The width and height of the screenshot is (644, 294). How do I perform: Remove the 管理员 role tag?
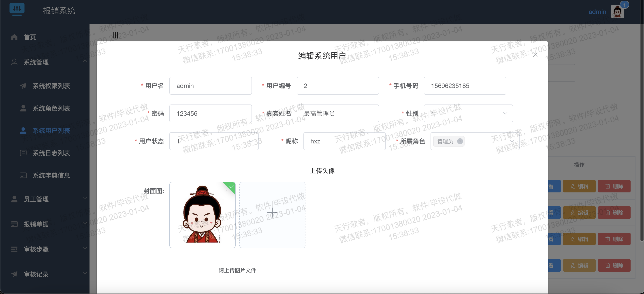point(460,141)
